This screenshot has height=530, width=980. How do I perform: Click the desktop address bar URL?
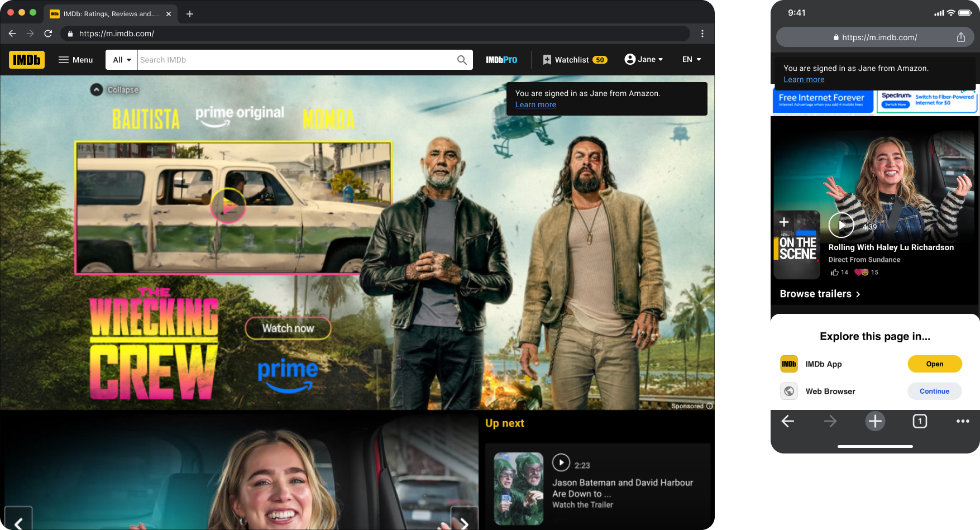click(x=117, y=34)
